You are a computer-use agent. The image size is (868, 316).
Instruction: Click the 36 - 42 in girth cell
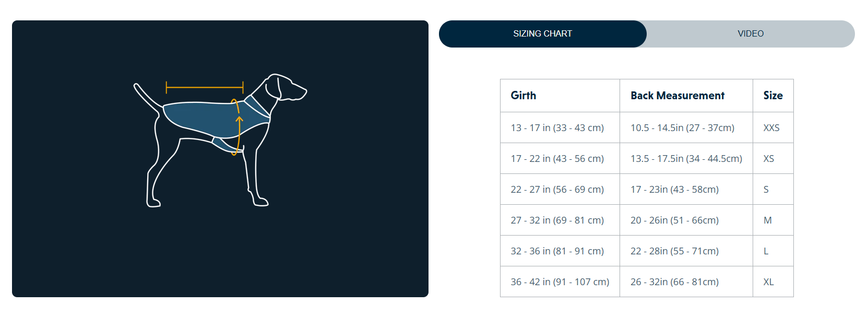point(560,282)
